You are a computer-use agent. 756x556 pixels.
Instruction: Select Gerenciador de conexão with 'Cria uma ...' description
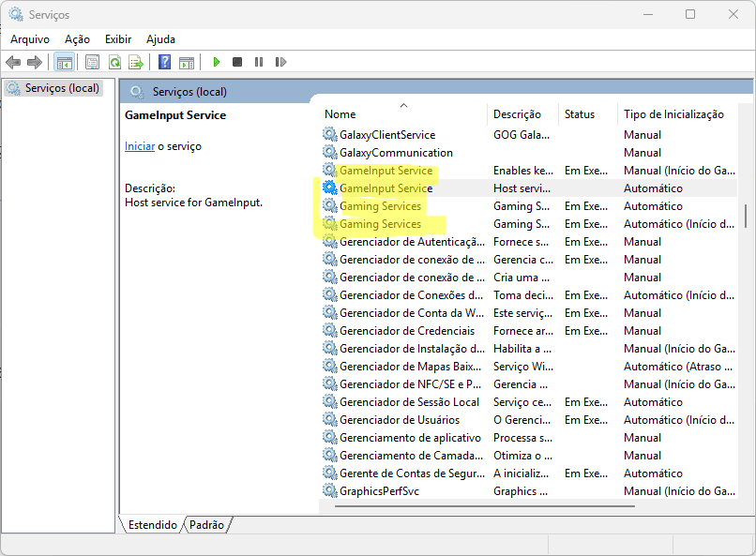click(529, 278)
